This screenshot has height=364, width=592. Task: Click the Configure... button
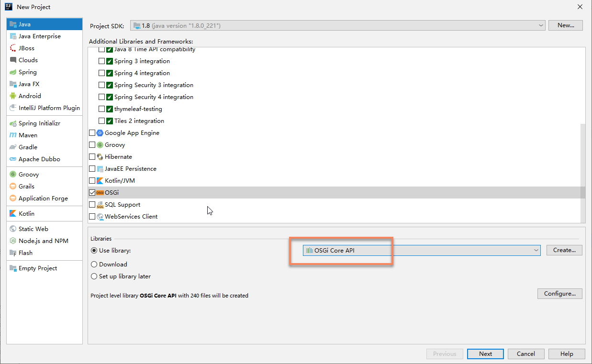(x=559, y=294)
